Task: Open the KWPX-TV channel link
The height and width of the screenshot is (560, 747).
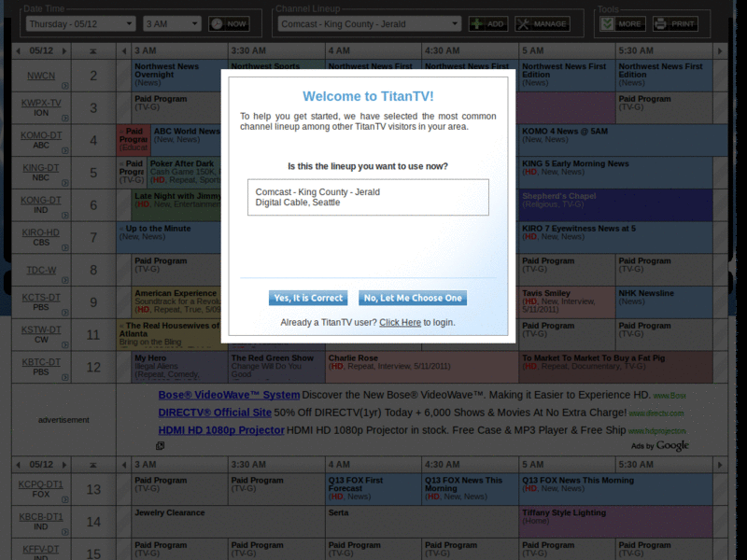Action: pyautogui.click(x=41, y=103)
